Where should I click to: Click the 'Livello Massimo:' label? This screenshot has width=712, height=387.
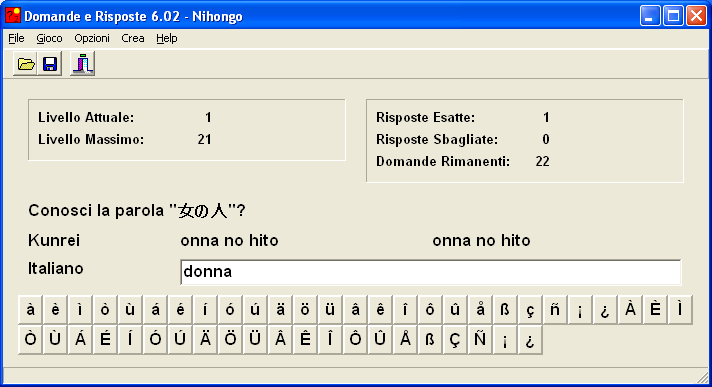coord(91,139)
